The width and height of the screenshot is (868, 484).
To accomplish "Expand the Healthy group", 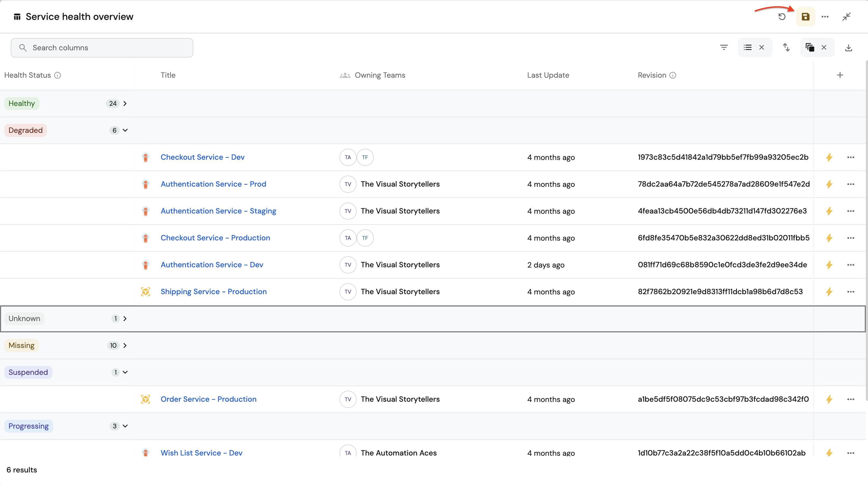I will 125,104.
